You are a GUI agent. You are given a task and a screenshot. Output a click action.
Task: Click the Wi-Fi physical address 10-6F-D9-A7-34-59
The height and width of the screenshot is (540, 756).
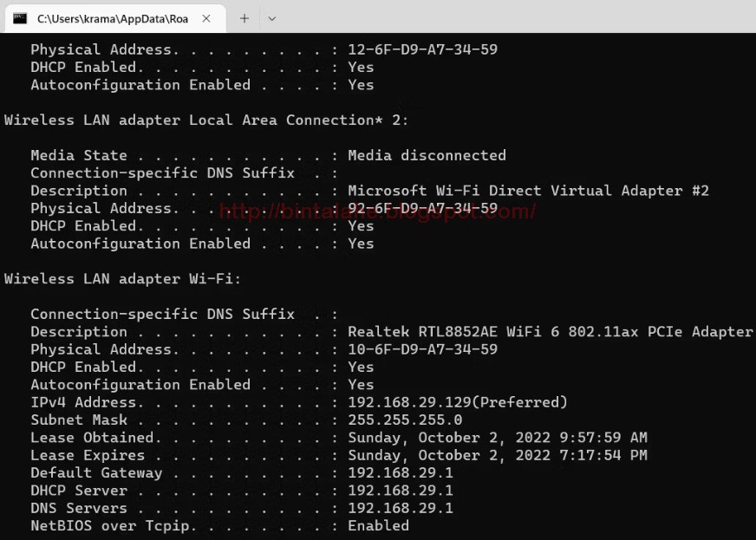pos(423,349)
